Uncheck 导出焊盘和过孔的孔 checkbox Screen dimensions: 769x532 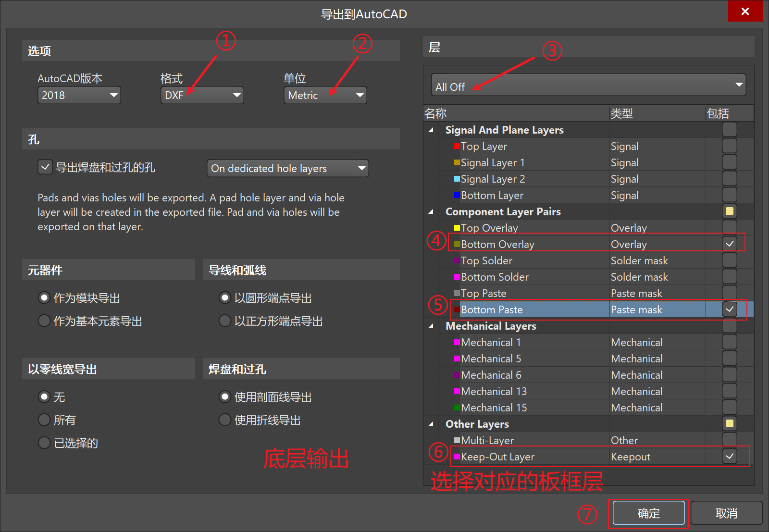click(45, 167)
